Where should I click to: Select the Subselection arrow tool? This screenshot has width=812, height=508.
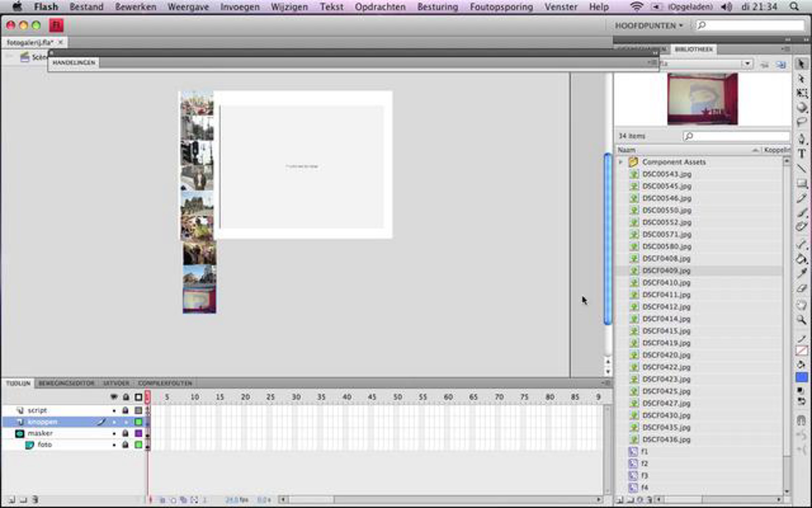[802, 79]
